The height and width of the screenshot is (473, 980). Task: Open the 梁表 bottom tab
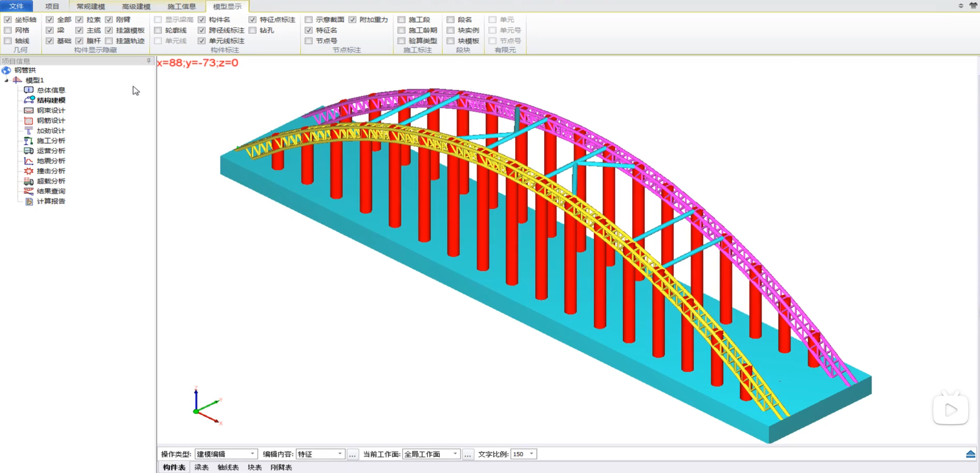click(x=201, y=467)
